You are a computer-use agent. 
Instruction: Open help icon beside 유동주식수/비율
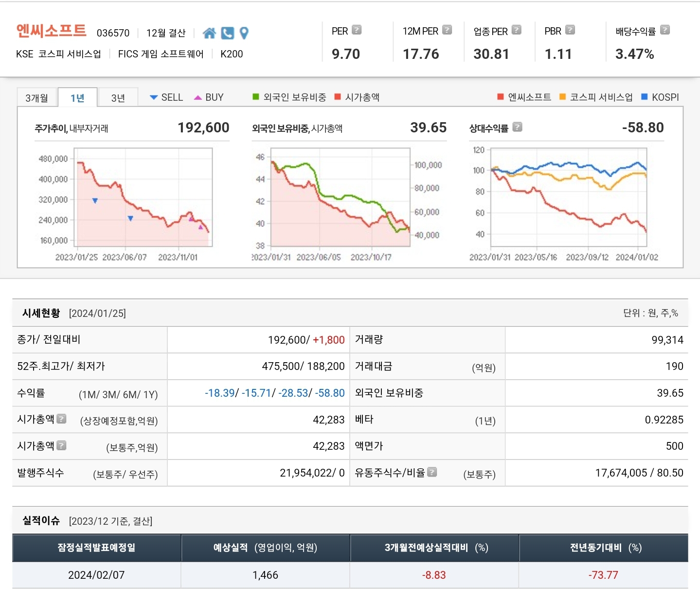432,472
